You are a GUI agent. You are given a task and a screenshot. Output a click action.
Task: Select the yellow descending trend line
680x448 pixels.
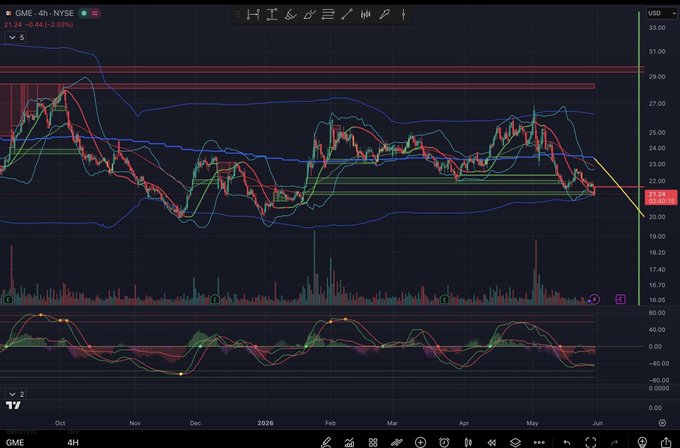(x=619, y=188)
